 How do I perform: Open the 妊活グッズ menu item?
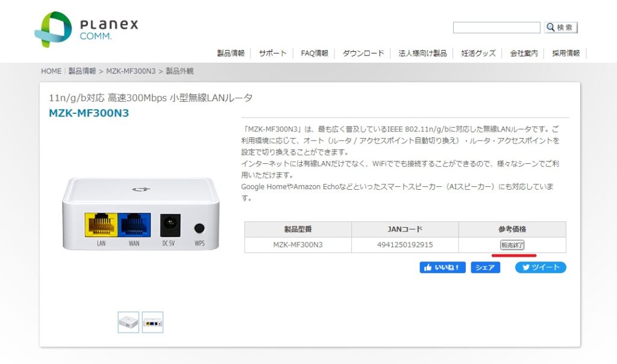(478, 53)
